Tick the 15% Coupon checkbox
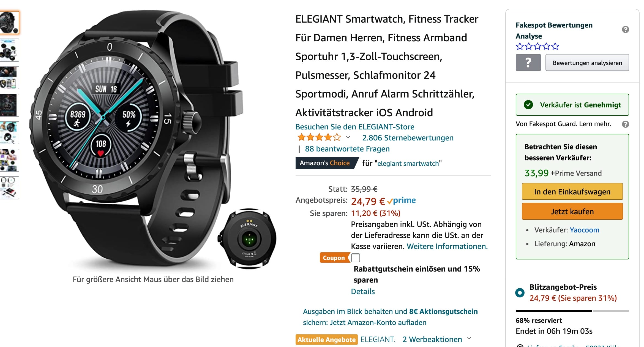Screen dimensions: 644x347 355,258
